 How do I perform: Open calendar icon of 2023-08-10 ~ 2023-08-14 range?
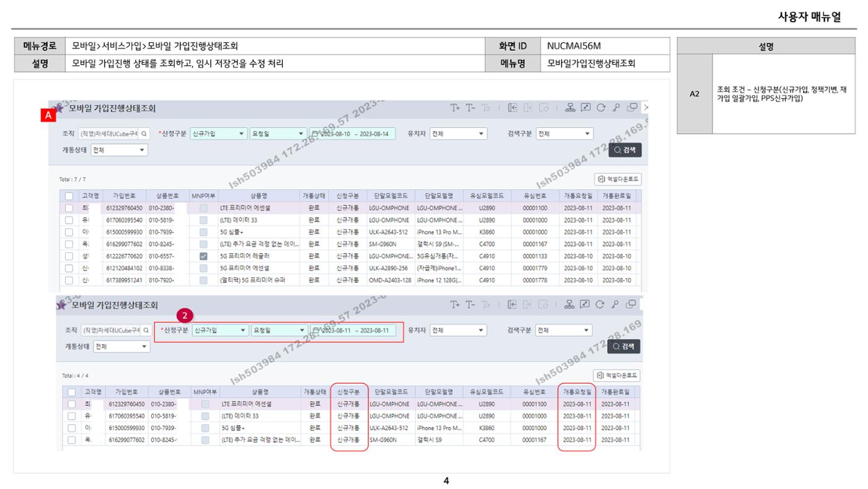point(316,133)
